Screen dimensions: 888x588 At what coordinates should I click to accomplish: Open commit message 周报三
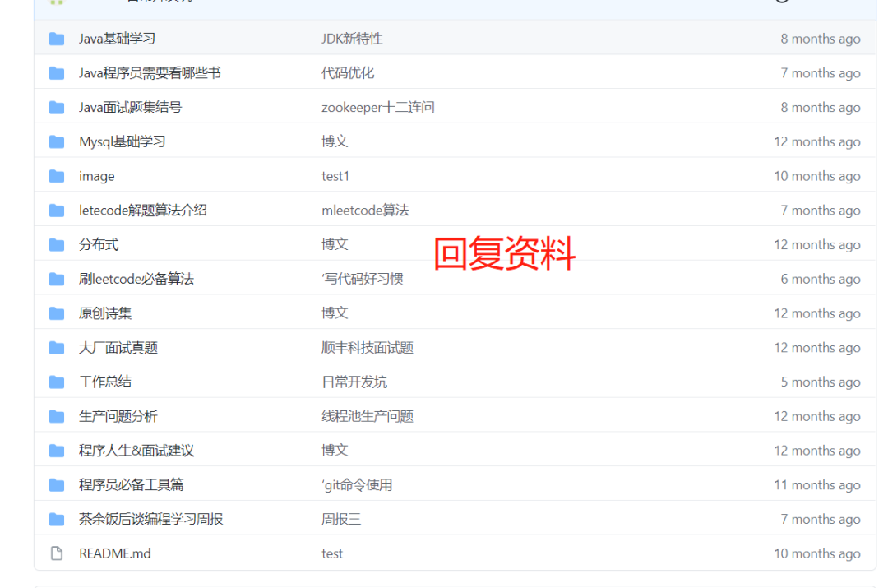tap(341, 519)
